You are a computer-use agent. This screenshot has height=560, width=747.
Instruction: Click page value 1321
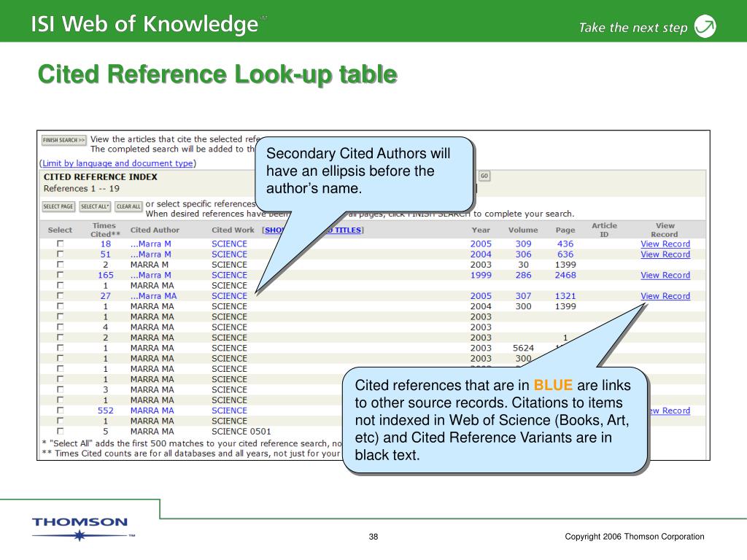565,296
